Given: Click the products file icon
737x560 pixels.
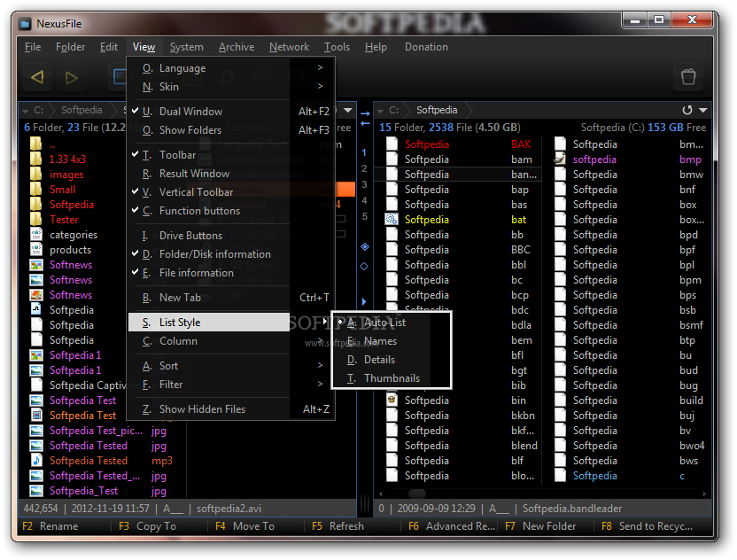Looking at the screenshot, I should click(36, 250).
